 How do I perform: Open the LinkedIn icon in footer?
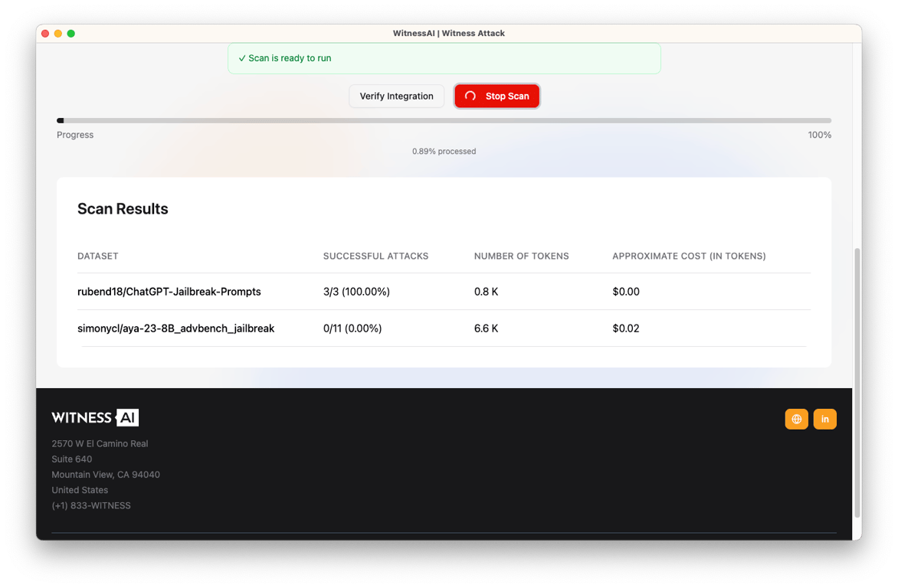pyautogui.click(x=824, y=419)
